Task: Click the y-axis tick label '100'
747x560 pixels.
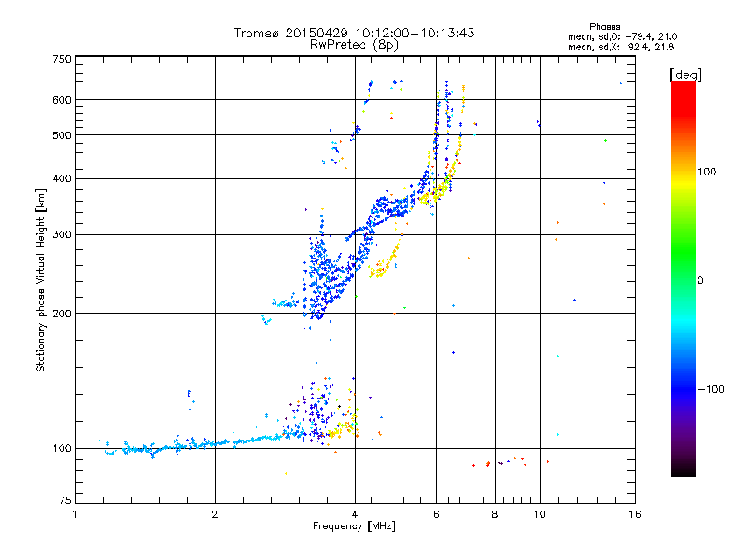Action: [x=62, y=448]
